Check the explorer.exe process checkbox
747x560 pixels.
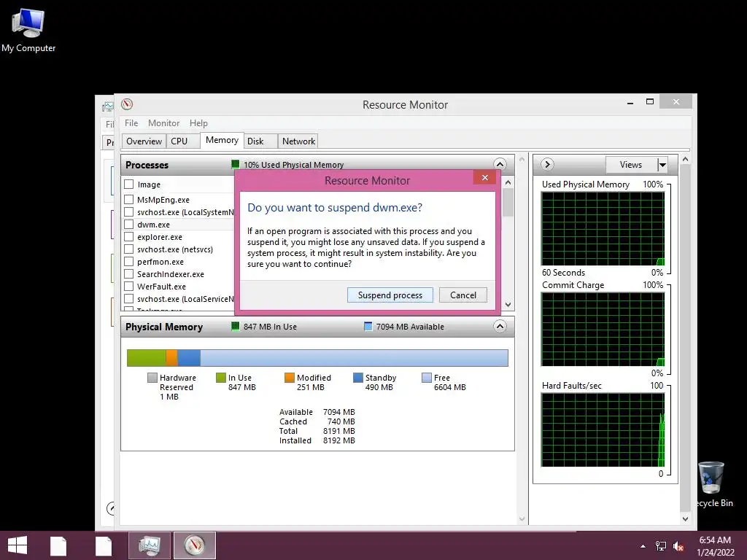pos(128,237)
